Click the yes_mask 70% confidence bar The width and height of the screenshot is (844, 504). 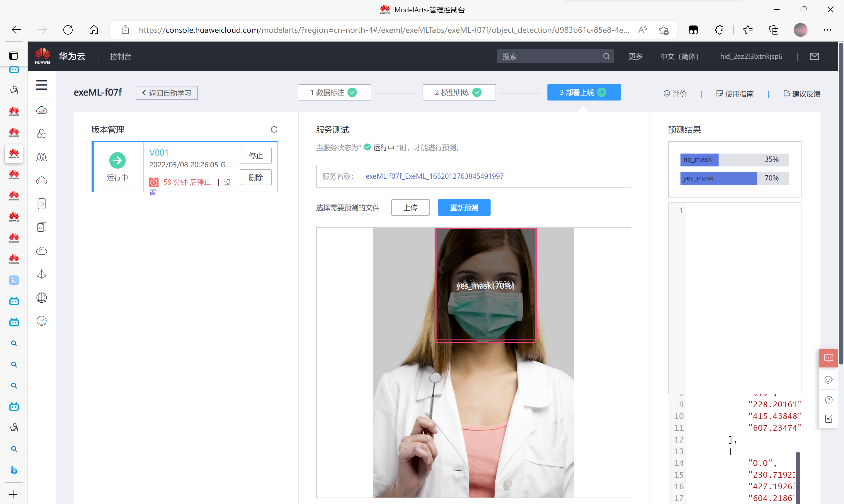(x=734, y=178)
